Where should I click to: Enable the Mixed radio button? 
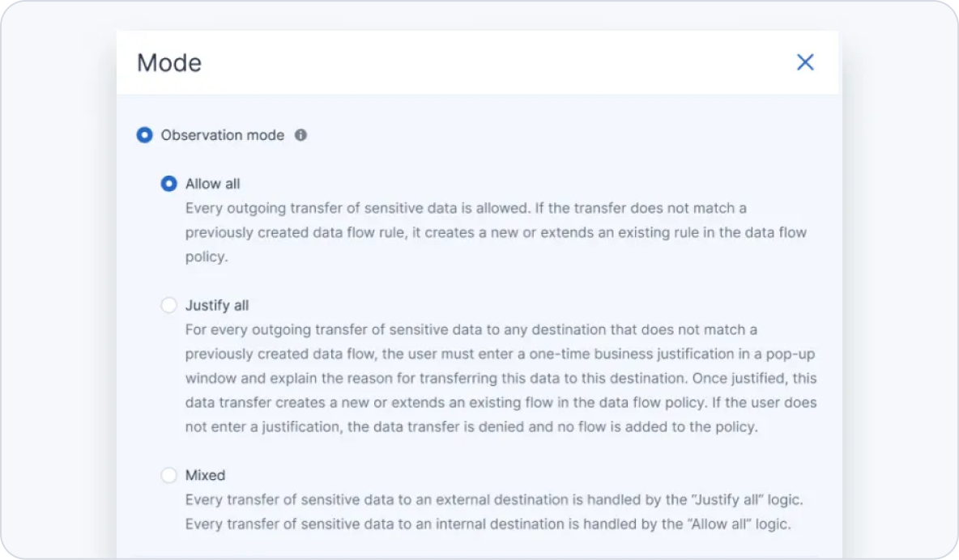pyautogui.click(x=168, y=475)
